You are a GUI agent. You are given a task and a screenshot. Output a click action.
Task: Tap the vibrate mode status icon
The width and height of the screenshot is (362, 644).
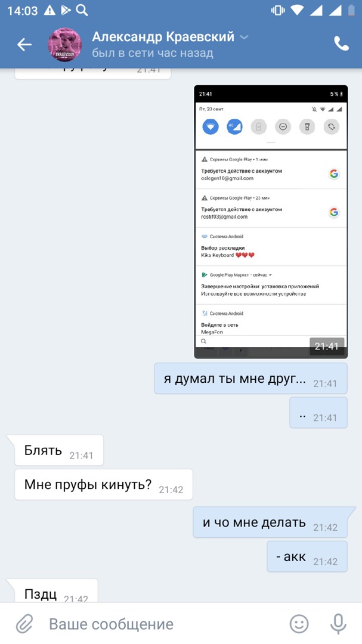pyautogui.click(x=278, y=10)
